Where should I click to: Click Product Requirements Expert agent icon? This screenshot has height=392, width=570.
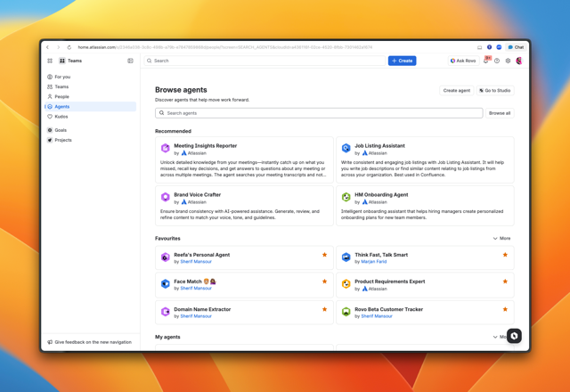[x=346, y=283]
